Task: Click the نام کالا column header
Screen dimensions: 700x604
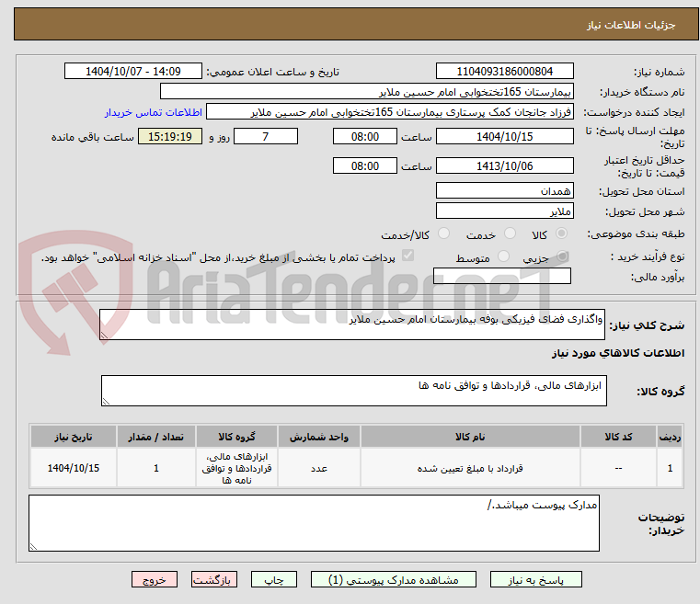Action: click(470, 437)
